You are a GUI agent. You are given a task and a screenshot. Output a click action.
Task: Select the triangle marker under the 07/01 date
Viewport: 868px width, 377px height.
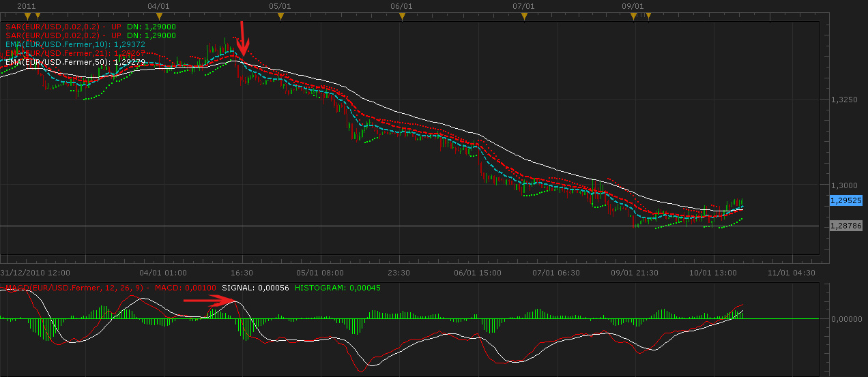coord(523,16)
